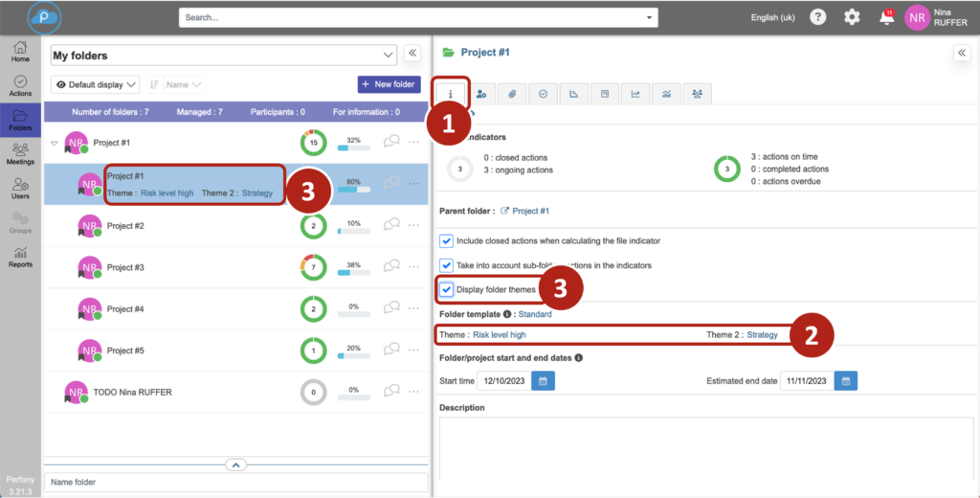This screenshot has height=498, width=980.
Task: Open the Home page from sidebar
Action: (20, 52)
